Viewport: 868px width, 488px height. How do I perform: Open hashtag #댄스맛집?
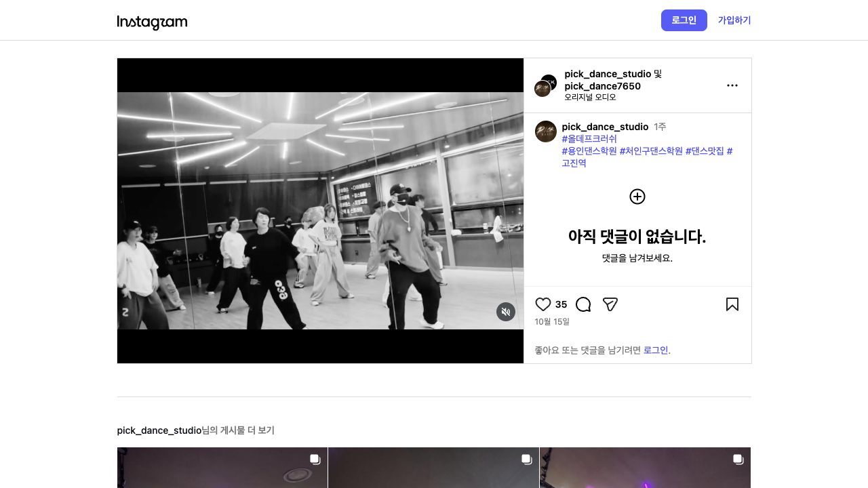pos(705,151)
